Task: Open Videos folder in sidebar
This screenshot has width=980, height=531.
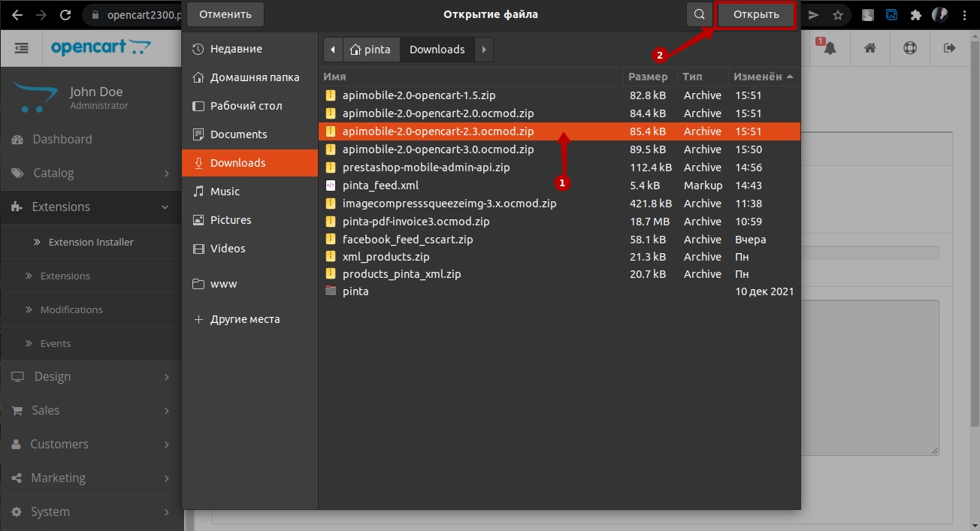Action: 250,249
